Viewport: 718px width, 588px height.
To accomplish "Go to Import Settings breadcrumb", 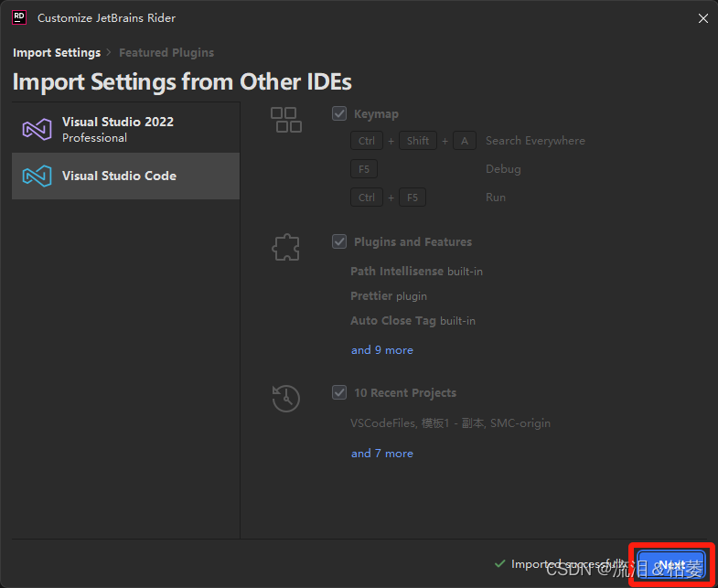I will coord(57,53).
